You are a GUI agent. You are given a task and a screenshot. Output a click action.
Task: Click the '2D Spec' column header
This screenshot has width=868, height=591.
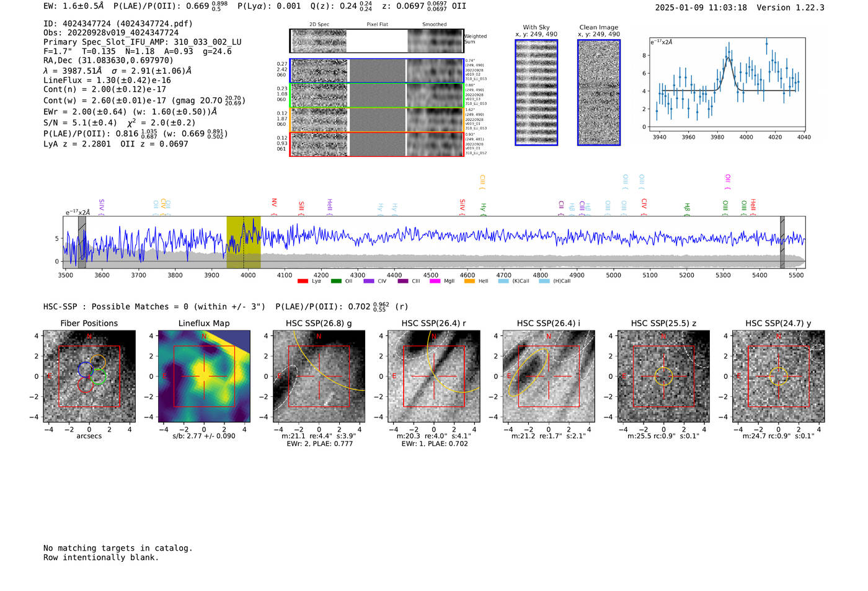point(319,25)
